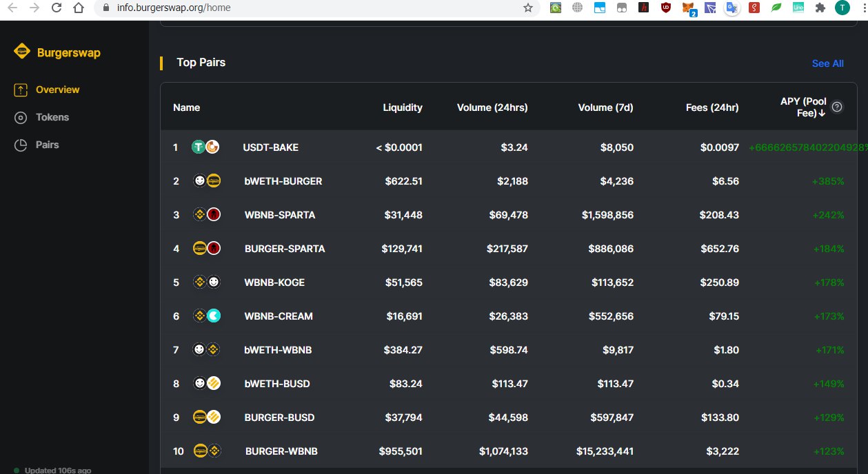Click the browser back arrow
Screen dimensions: 868x474
pyautogui.click(x=12, y=8)
